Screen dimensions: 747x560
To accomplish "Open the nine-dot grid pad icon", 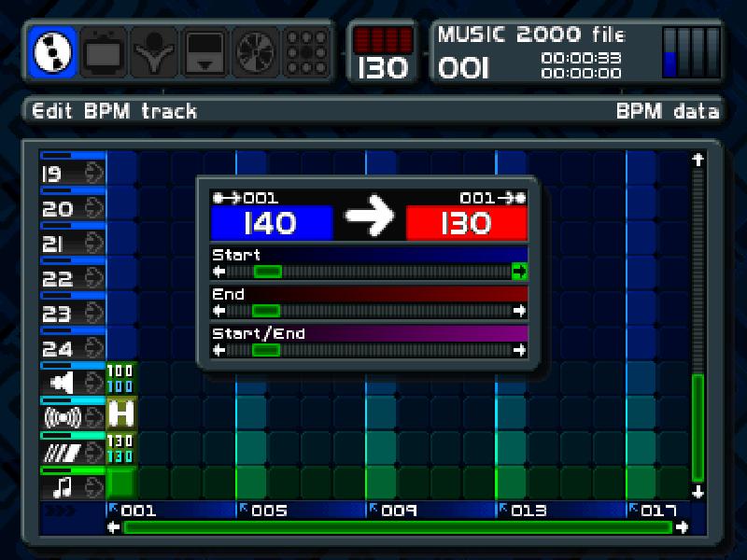I will [306, 52].
